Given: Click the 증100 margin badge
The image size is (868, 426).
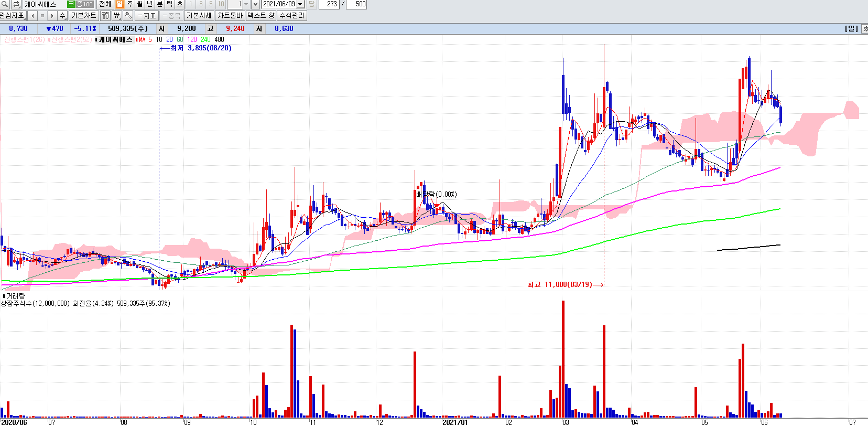Looking at the screenshot, I should tap(85, 4).
